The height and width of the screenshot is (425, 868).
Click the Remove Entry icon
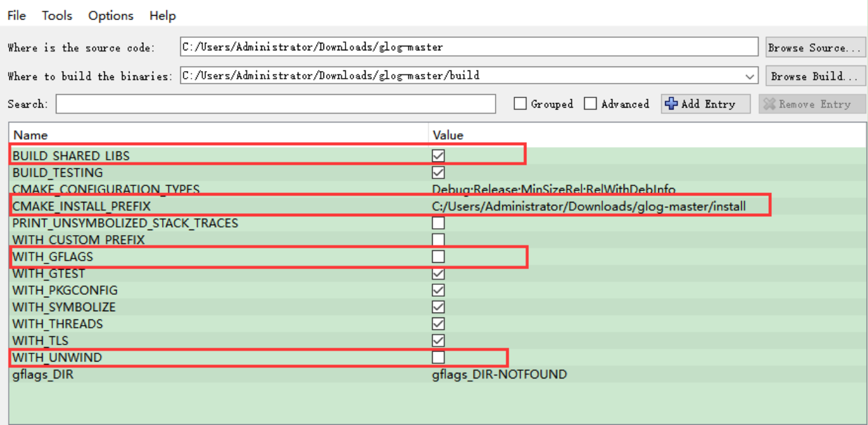click(769, 103)
